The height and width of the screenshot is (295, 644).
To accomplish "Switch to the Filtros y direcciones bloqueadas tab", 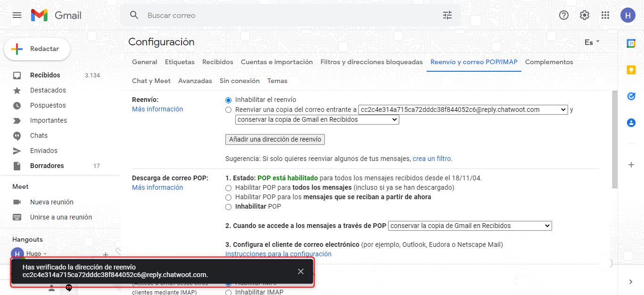I will tap(372, 62).
